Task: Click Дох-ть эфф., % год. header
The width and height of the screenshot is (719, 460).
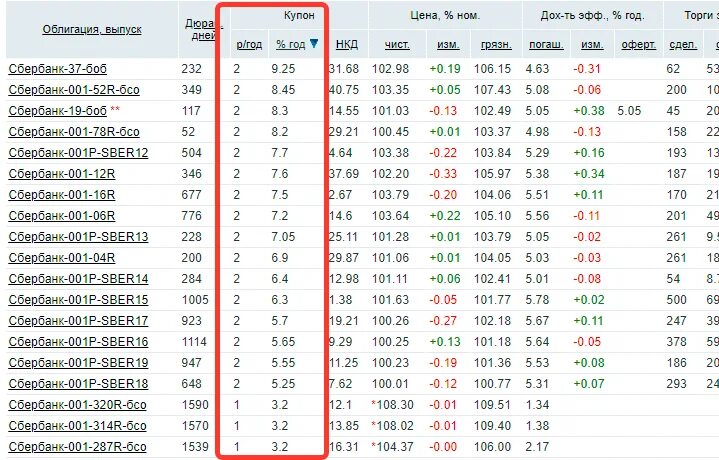Action: [x=592, y=16]
